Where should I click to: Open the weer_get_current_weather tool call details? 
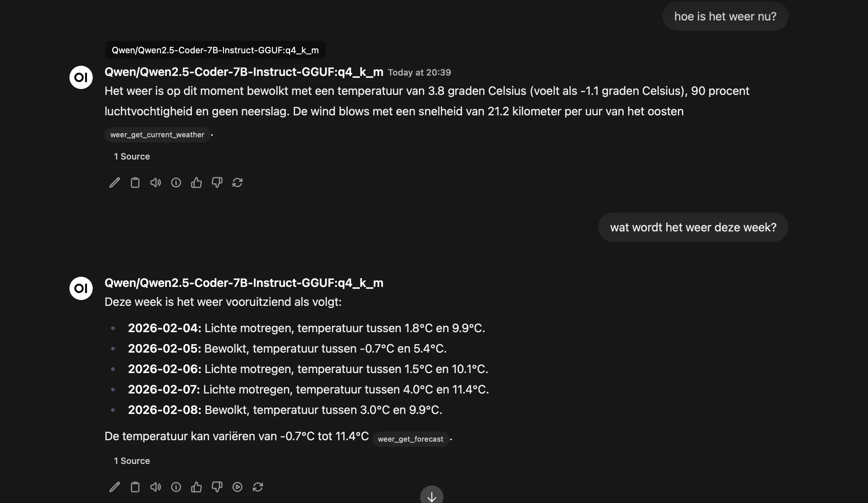click(157, 135)
